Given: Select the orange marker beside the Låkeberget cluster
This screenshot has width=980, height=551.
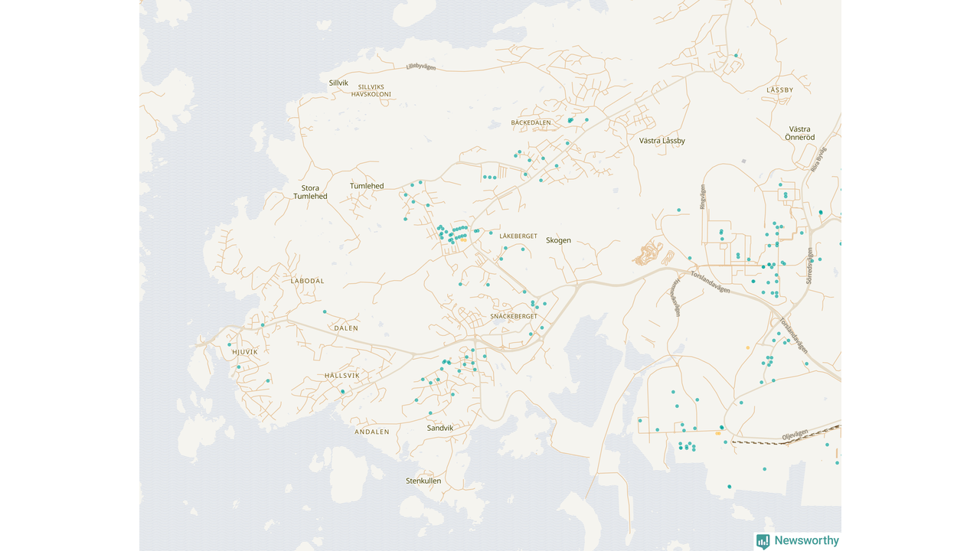Looking at the screenshot, I should coord(463,240).
